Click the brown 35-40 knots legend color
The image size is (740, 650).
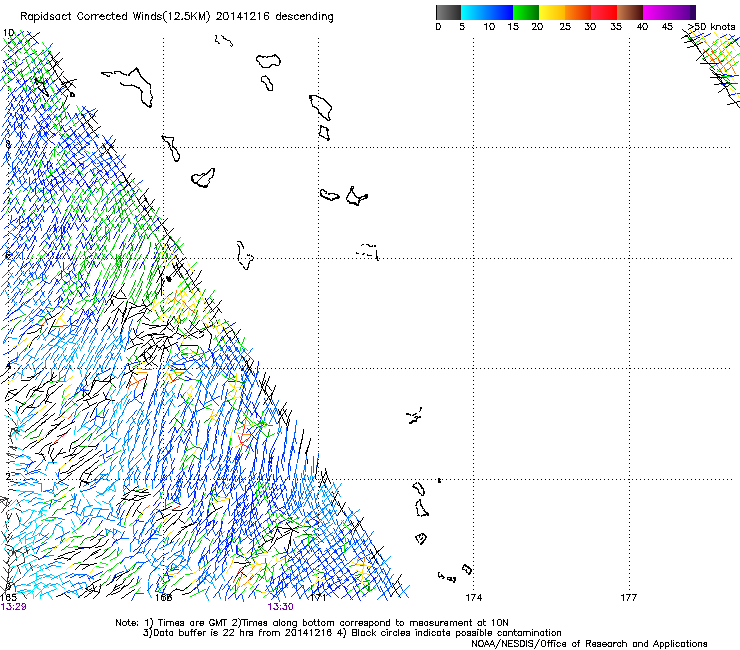630,12
